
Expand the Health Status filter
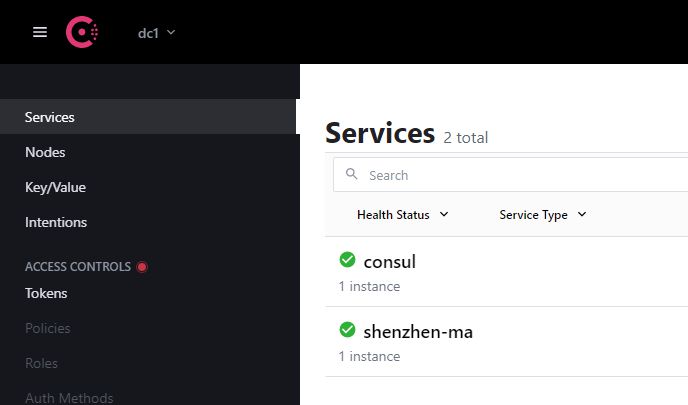(402, 215)
